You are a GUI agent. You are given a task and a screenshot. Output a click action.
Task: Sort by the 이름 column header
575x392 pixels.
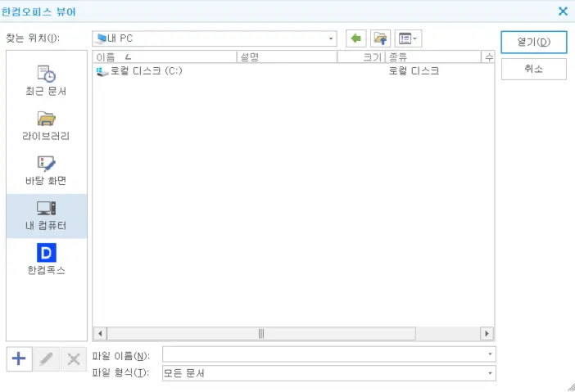pos(165,57)
